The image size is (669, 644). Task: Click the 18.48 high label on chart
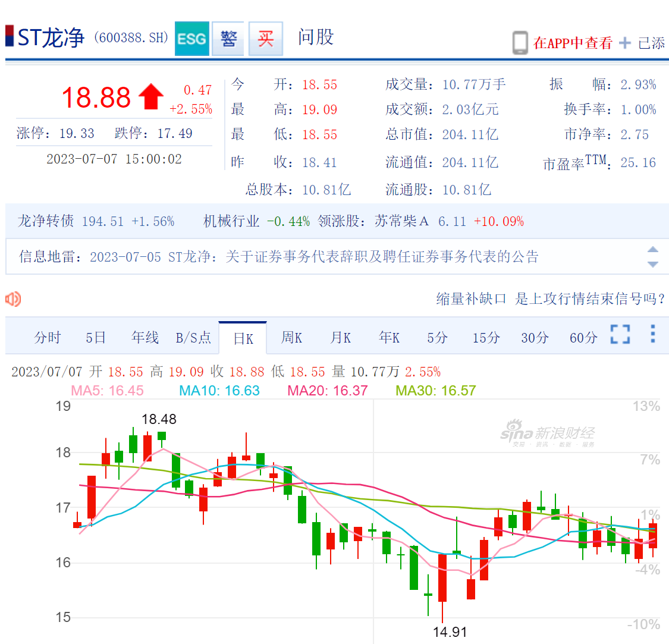pos(159,419)
